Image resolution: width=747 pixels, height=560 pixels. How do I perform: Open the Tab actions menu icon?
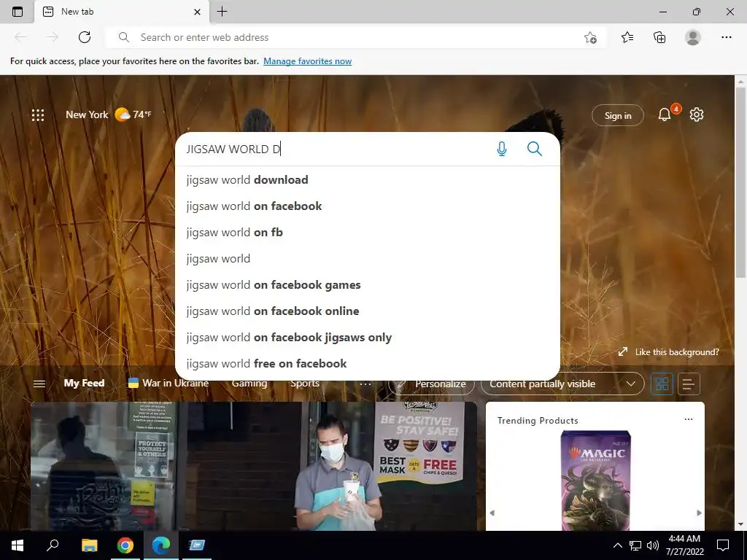coord(18,12)
